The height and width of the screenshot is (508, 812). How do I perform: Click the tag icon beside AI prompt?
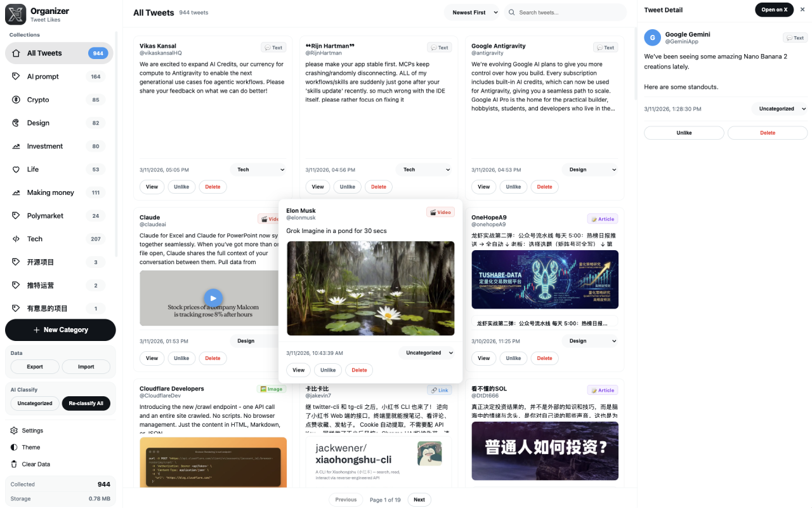[x=16, y=76]
